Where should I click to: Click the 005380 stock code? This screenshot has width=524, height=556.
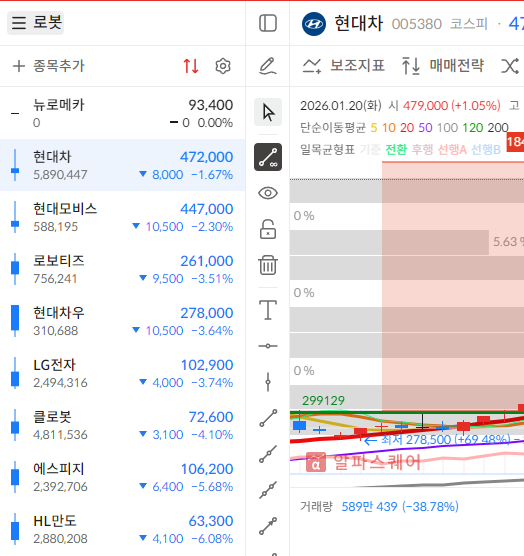point(417,24)
